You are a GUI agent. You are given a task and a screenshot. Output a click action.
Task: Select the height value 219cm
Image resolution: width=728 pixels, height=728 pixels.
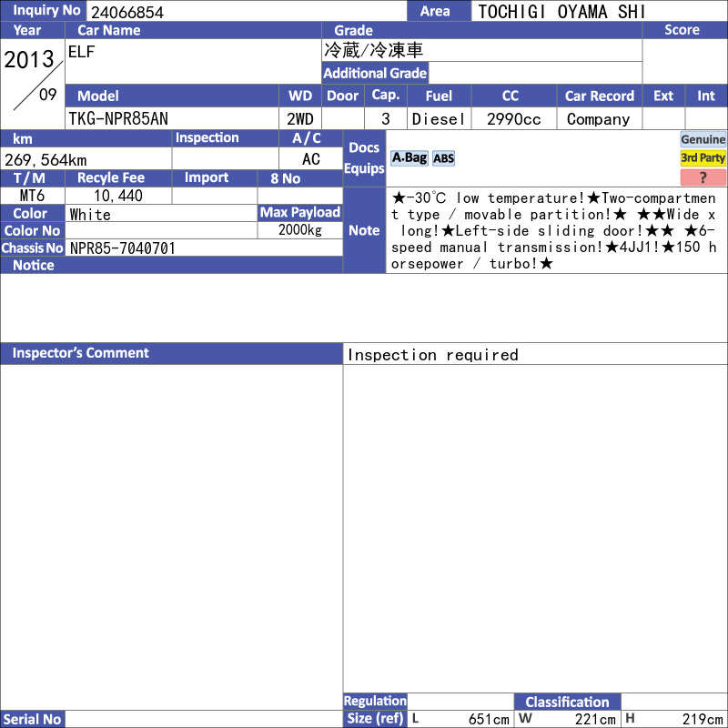point(703,719)
